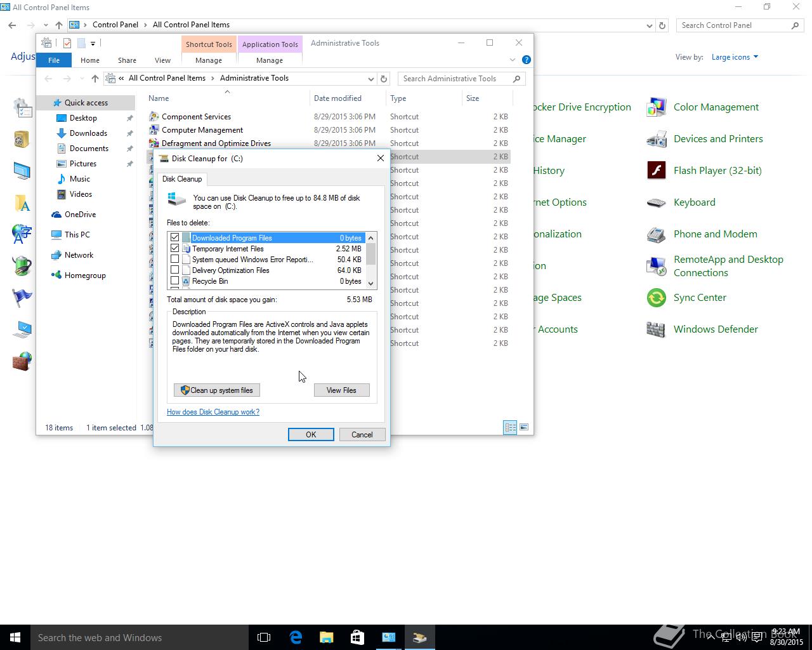This screenshot has width=812, height=650.
Task: Expand the ribbon with the chevron
Action: coord(513,60)
